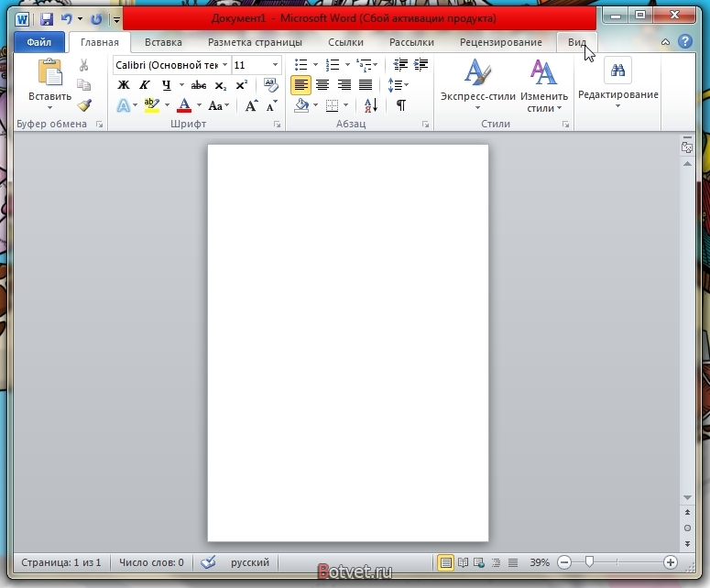This screenshot has width=710, height=588.
Task: Go to previous page double arrow
Action: pos(687,512)
